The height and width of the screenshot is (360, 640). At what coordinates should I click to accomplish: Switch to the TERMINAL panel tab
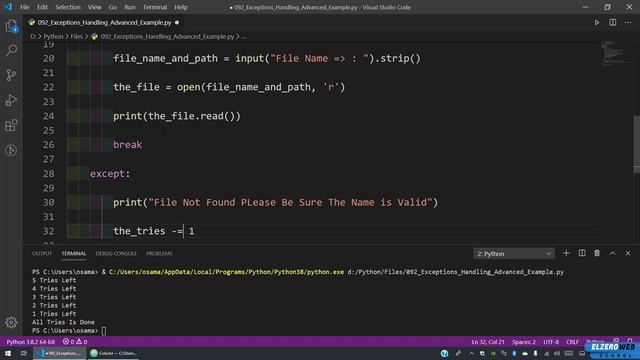point(74,254)
